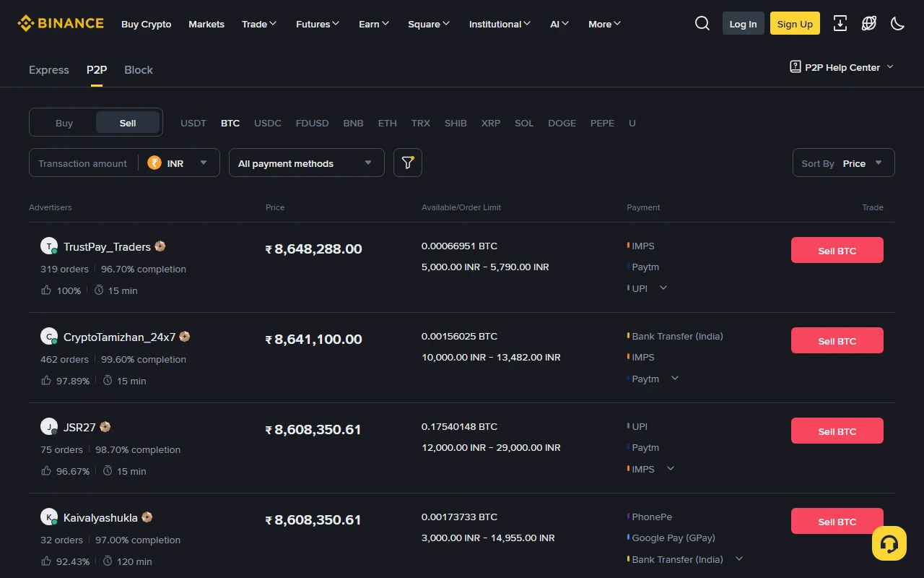
Task: Switch to the Express tab
Action: [49, 70]
